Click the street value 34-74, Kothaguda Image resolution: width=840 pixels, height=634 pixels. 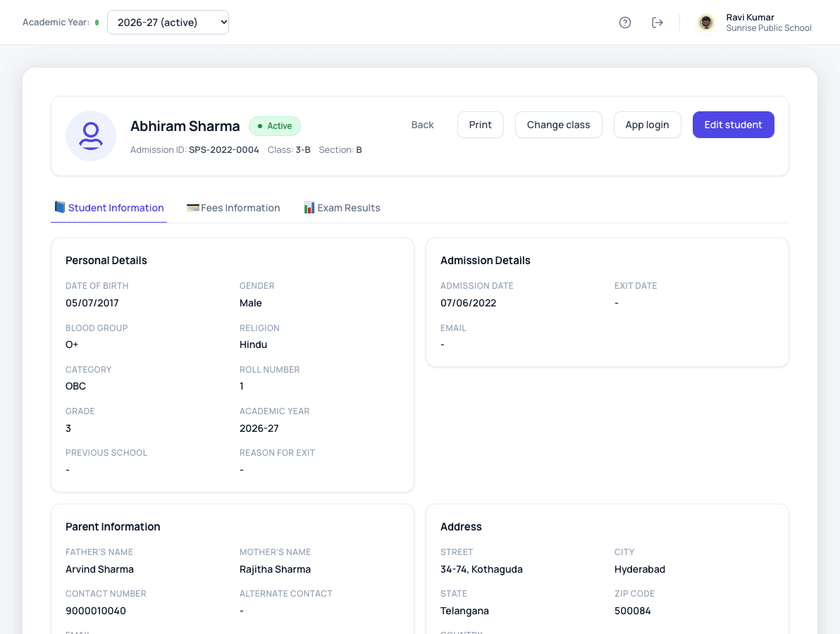tap(481, 569)
